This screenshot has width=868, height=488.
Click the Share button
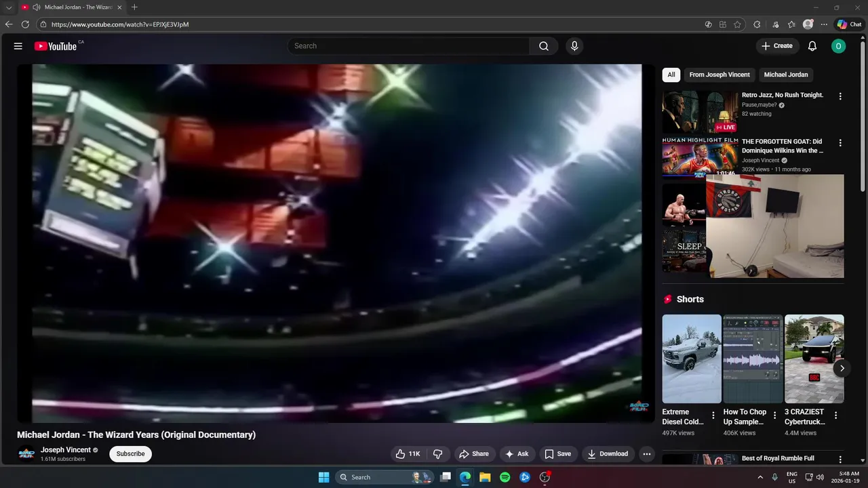pyautogui.click(x=473, y=454)
